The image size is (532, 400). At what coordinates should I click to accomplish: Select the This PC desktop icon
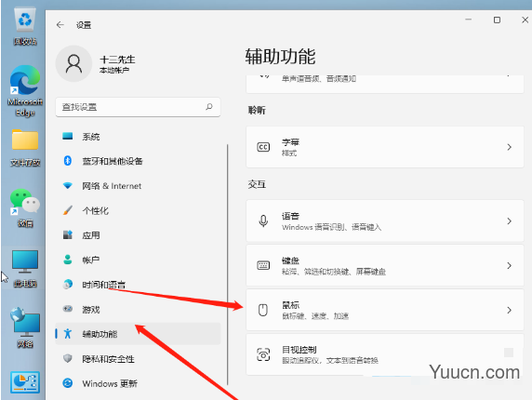[x=25, y=269]
